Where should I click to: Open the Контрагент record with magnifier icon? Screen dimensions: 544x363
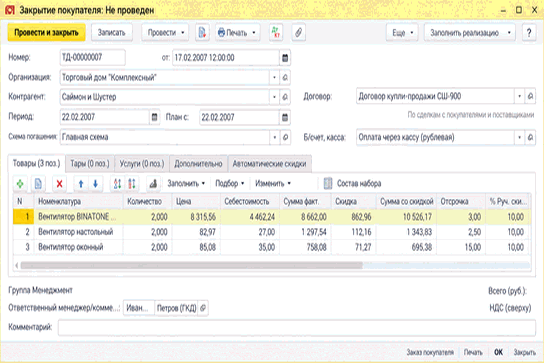pos(285,97)
